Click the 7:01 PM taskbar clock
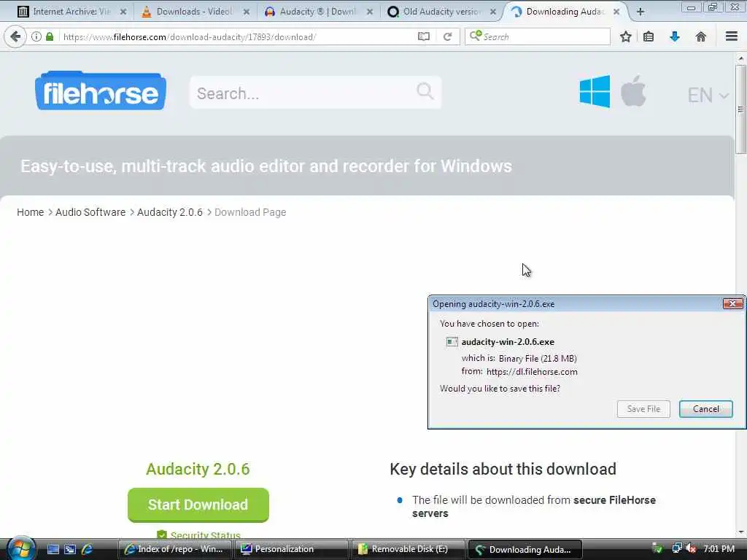Viewport: 747px width, 560px height. coord(719,549)
